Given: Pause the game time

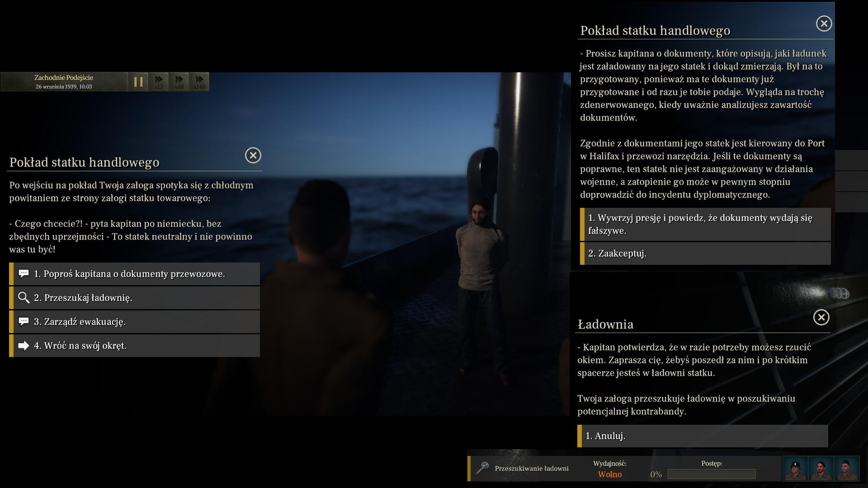Looking at the screenshot, I should click(x=138, y=82).
